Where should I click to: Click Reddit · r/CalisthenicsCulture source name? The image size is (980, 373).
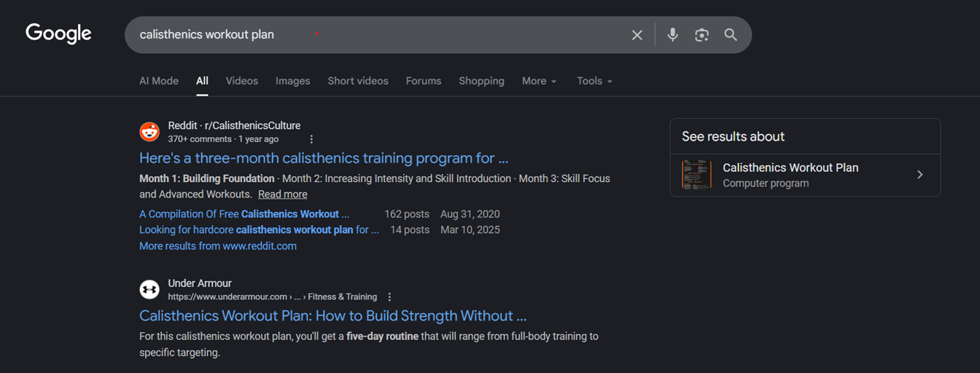(x=234, y=125)
